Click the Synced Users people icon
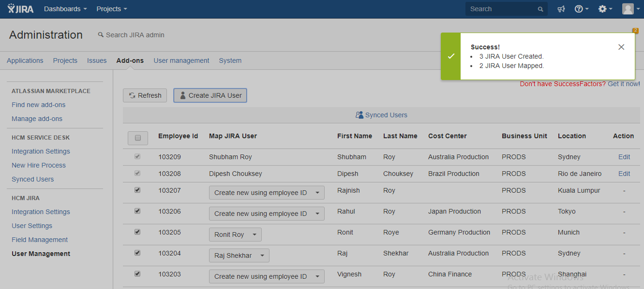644x289 pixels. [359, 115]
